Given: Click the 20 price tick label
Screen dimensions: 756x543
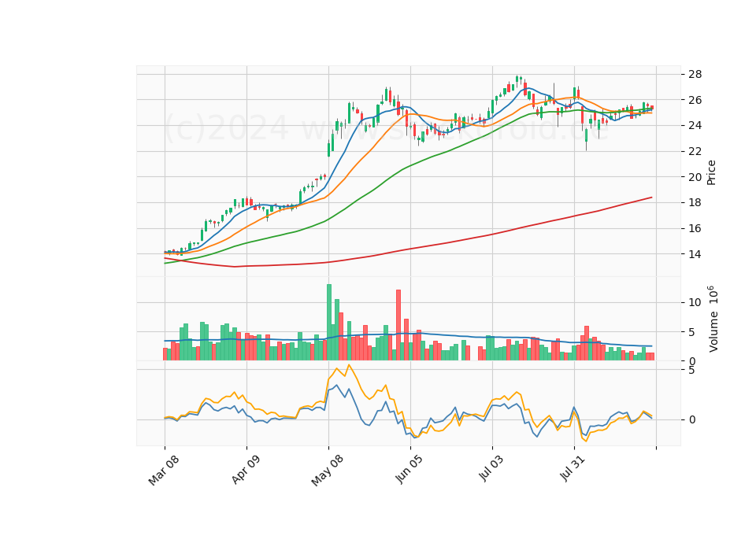Looking at the screenshot, I should (695, 177).
